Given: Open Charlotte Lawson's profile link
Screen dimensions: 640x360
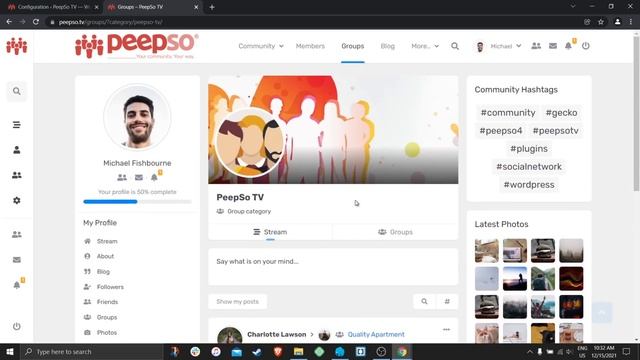Looking at the screenshot, I should point(276,334).
